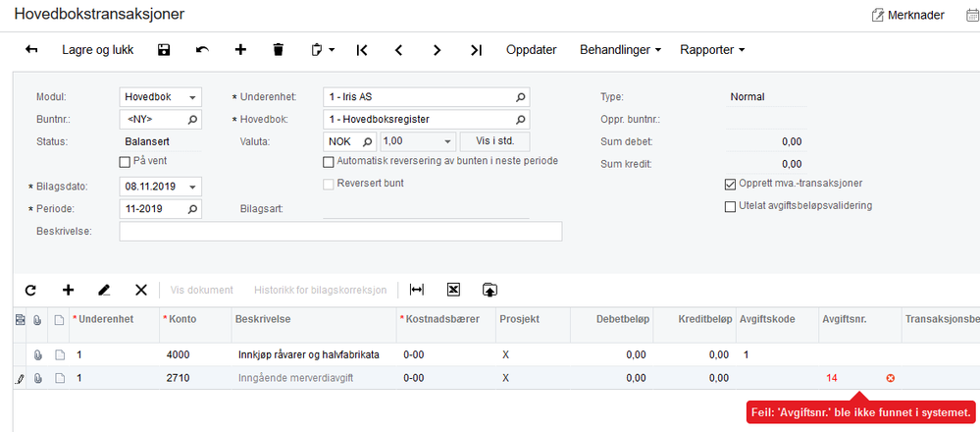Expand the Modul Hovedbok dropdown

pos(192,97)
